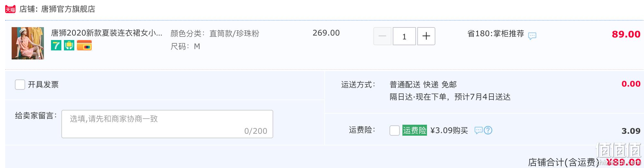Click the Tmall logo icon

click(x=10, y=9)
